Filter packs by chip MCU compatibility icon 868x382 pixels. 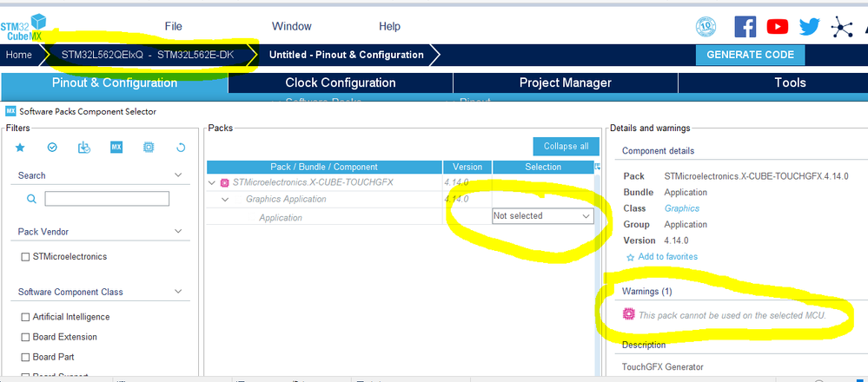[x=149, y=147]
